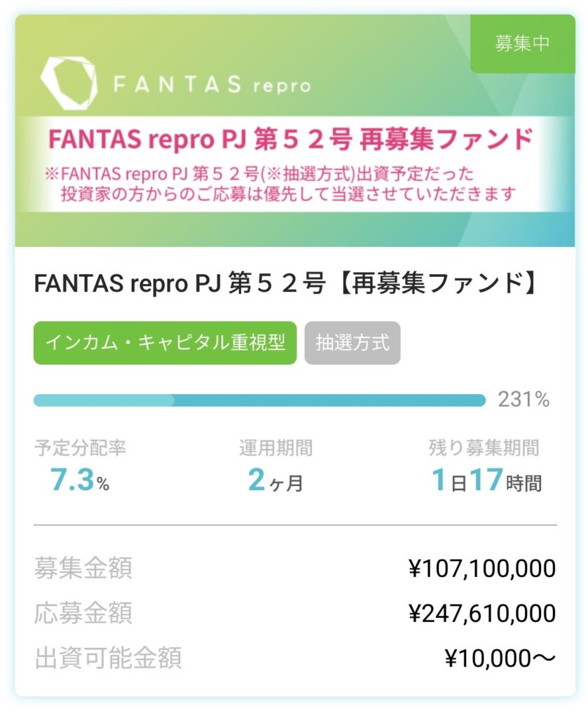The width and height of the screenshot is (588, 718).
Task: Click the blue subscription progress bar
Action: (259, 400)
